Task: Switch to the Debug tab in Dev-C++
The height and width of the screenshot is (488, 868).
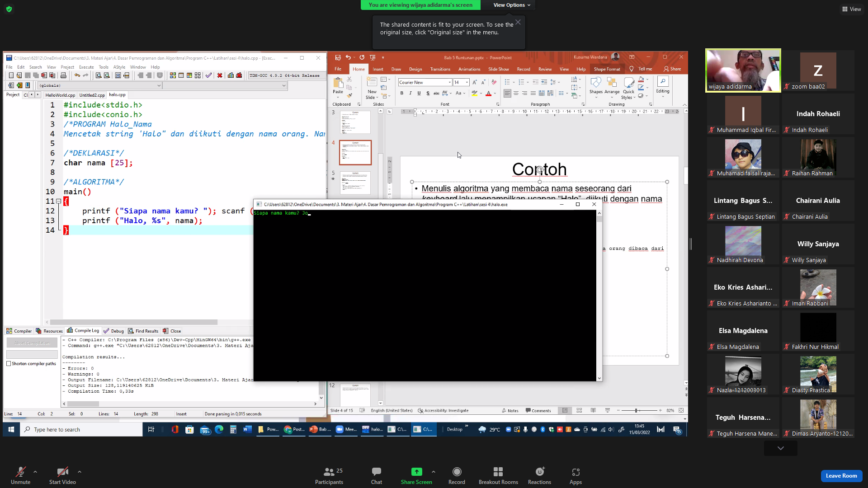Action: [x=113, y=331]
